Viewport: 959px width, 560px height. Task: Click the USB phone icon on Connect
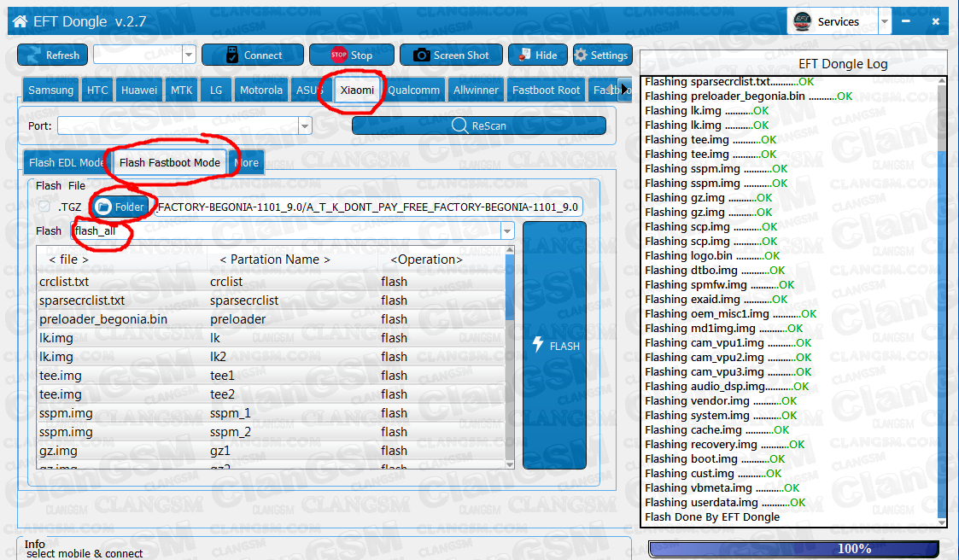(231, 55)
